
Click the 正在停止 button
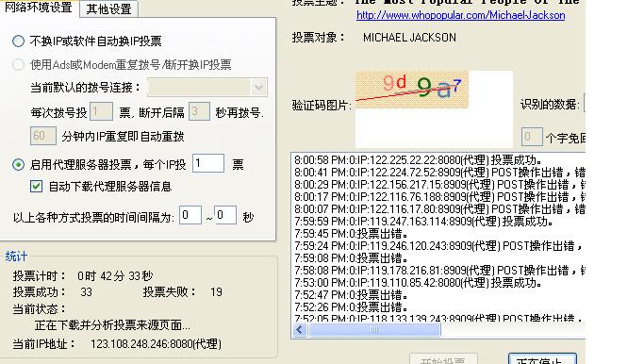point(542,359)
